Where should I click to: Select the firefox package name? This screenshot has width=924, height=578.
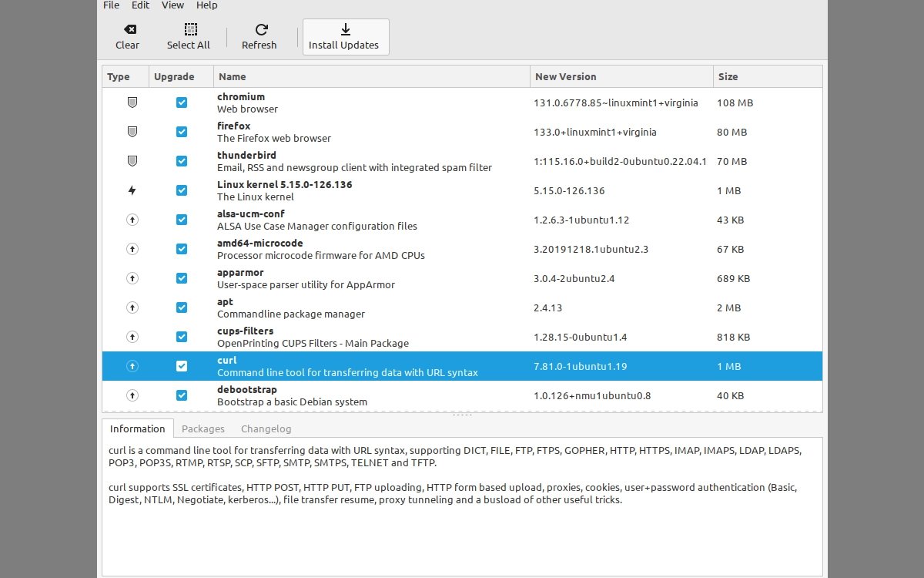233,126
